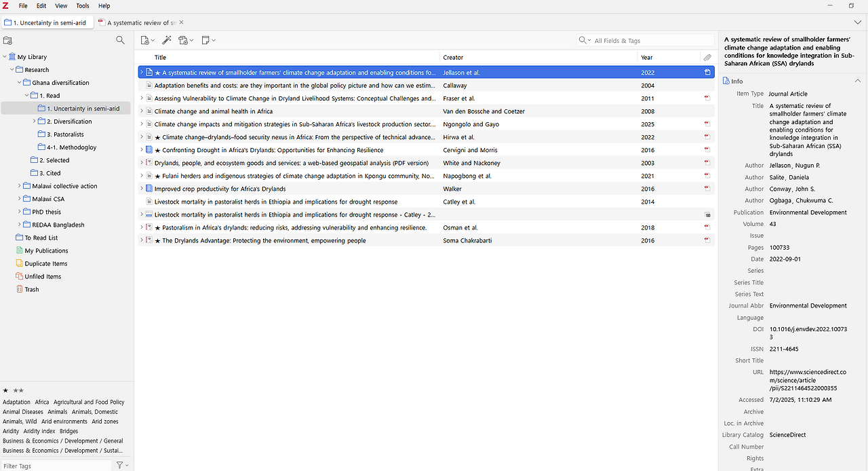Filter by the Arid zones tag
The image size is (868, 471).
(x=105, y=421)
